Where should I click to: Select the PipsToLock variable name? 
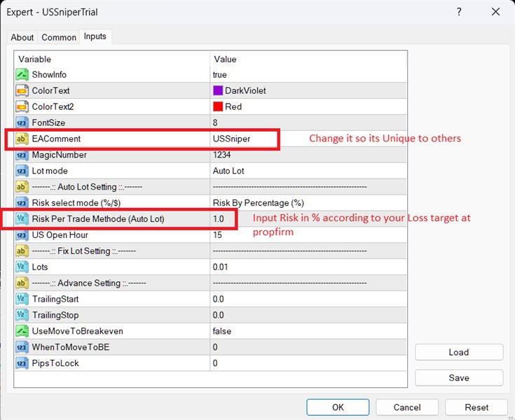click(55, 363)
